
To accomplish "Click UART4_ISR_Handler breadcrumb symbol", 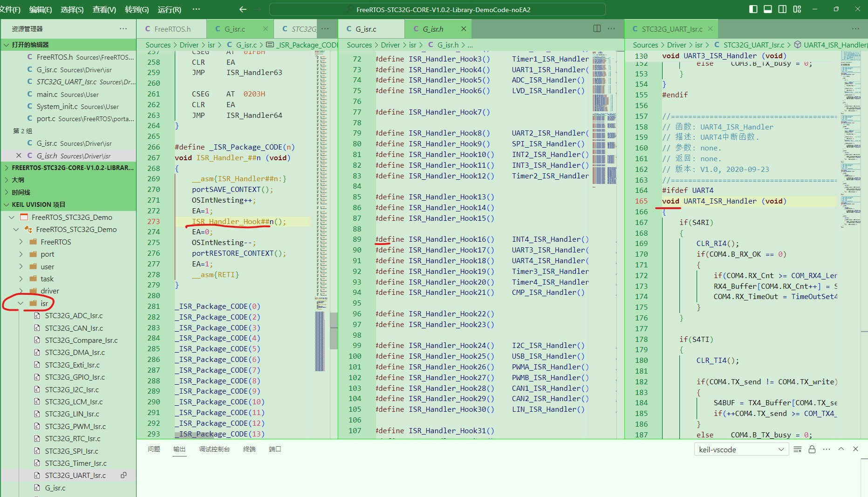I will (x=831, y=45).
